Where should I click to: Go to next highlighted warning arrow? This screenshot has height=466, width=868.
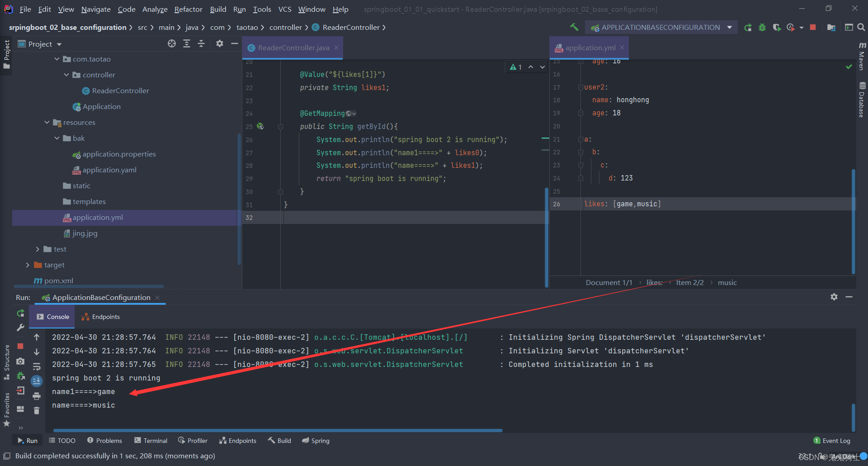542,67
